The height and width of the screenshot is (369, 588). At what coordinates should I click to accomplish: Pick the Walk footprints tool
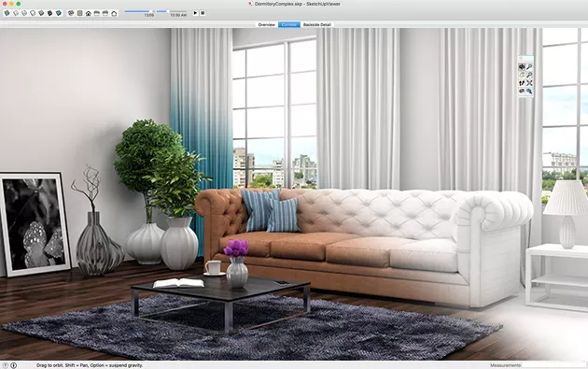pos(522,83)
